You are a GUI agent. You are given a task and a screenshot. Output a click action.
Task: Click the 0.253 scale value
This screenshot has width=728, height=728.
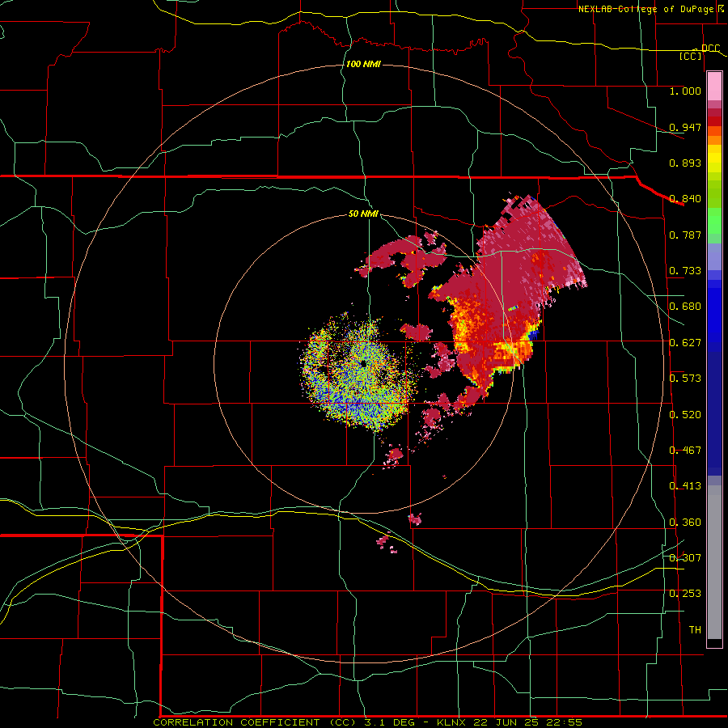[685, 594]
